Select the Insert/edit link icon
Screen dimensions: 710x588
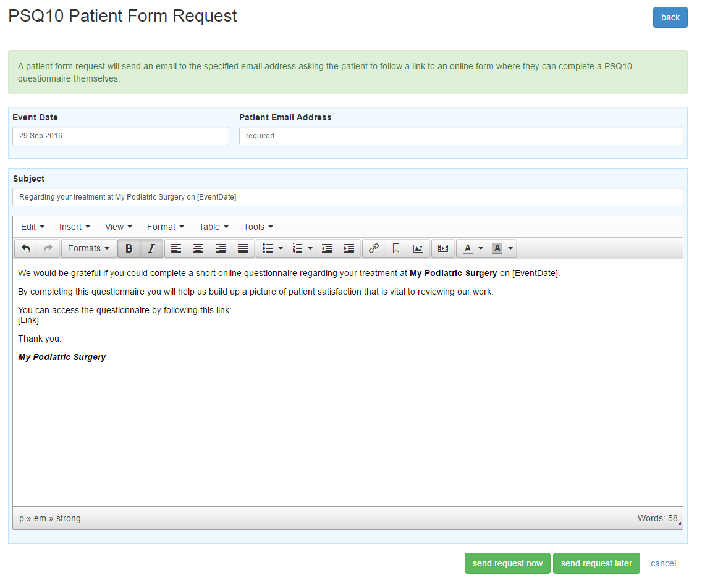click(373, 248)
